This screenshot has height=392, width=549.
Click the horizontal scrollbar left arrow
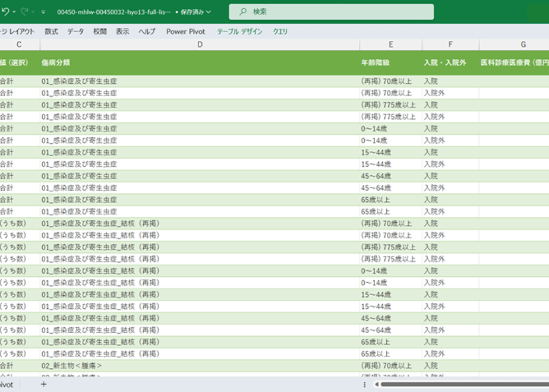point(377,384)
